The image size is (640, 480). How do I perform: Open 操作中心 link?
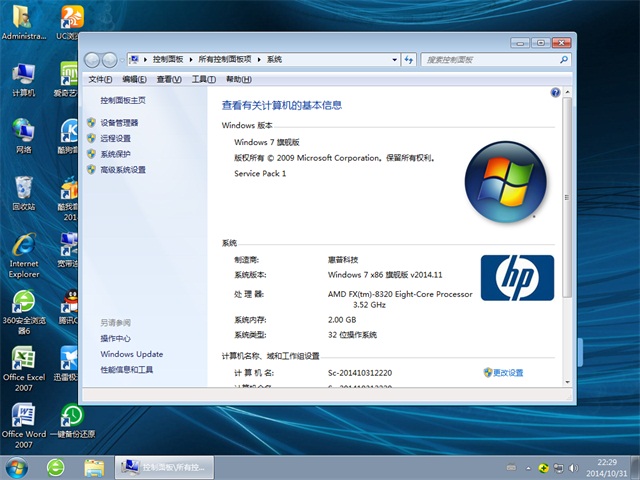[x=116, y=338]
